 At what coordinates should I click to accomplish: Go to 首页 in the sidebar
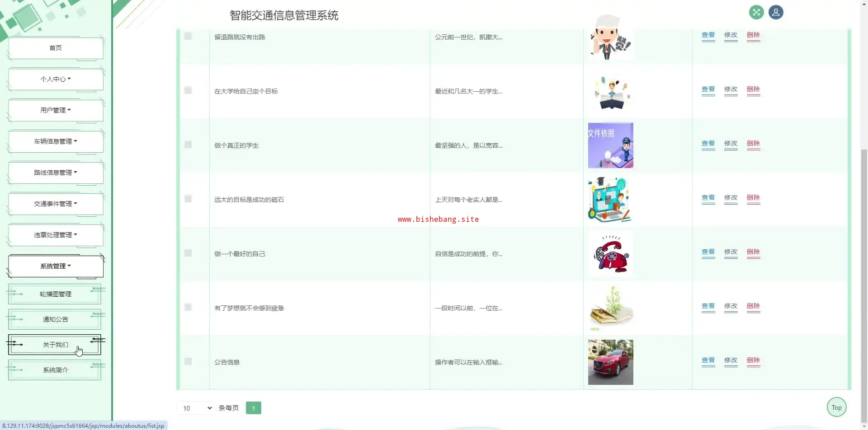(56, 48)
